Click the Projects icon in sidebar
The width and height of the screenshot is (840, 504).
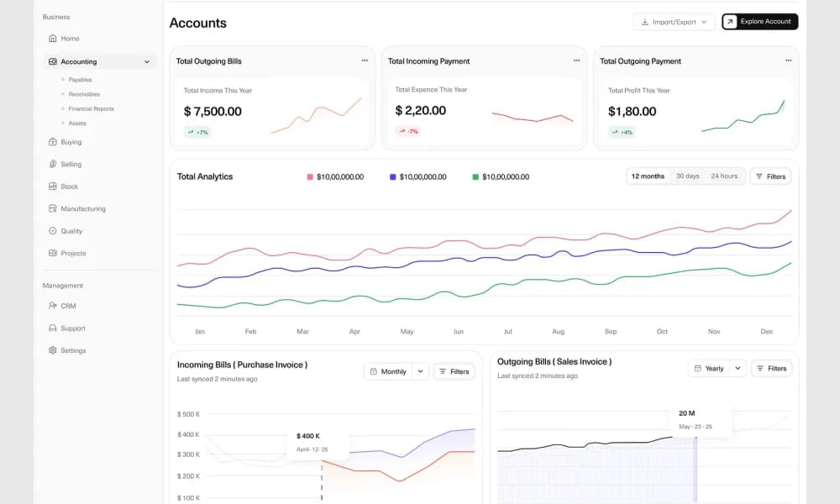(52, 254)
